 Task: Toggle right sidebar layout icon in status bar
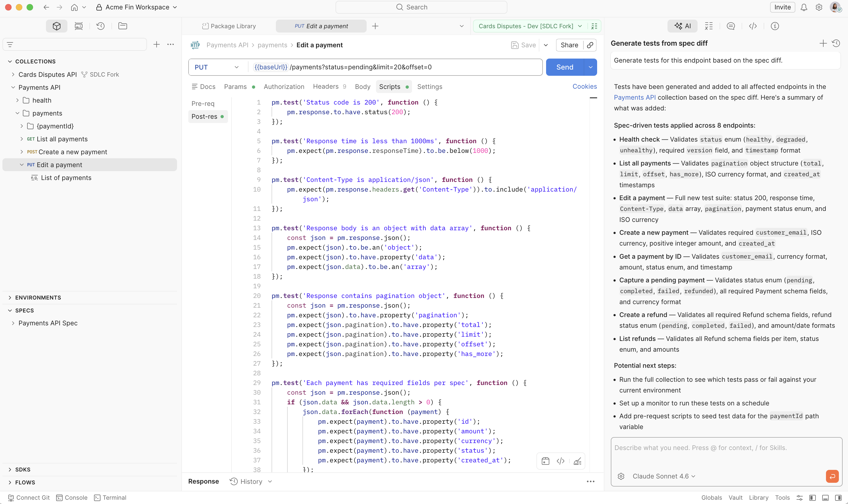pos(838,498)
